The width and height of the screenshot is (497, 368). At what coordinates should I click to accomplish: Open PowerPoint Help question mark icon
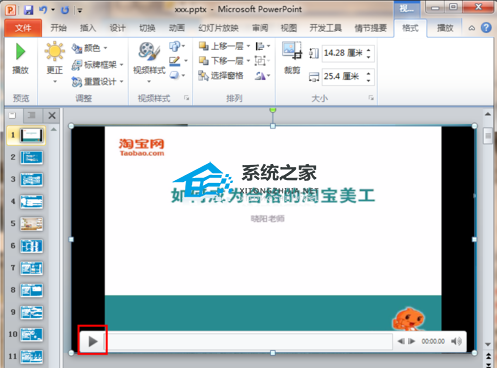(x=486, y=28)
